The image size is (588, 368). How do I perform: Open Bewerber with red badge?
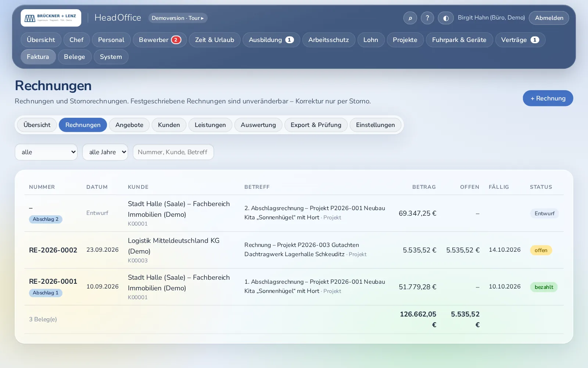(160, 40)
